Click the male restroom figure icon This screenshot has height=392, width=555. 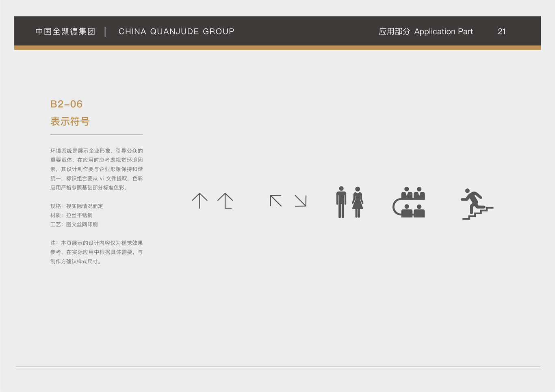point(341,202)
